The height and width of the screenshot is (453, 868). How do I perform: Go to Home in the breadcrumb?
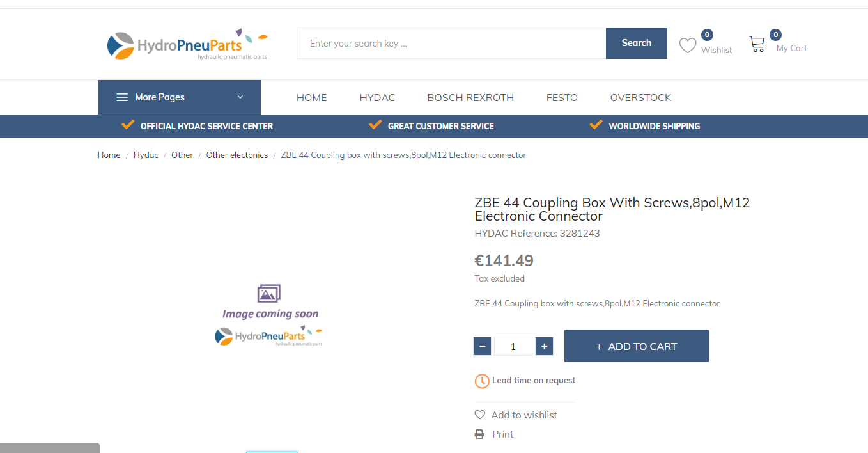tap(109, 155)
